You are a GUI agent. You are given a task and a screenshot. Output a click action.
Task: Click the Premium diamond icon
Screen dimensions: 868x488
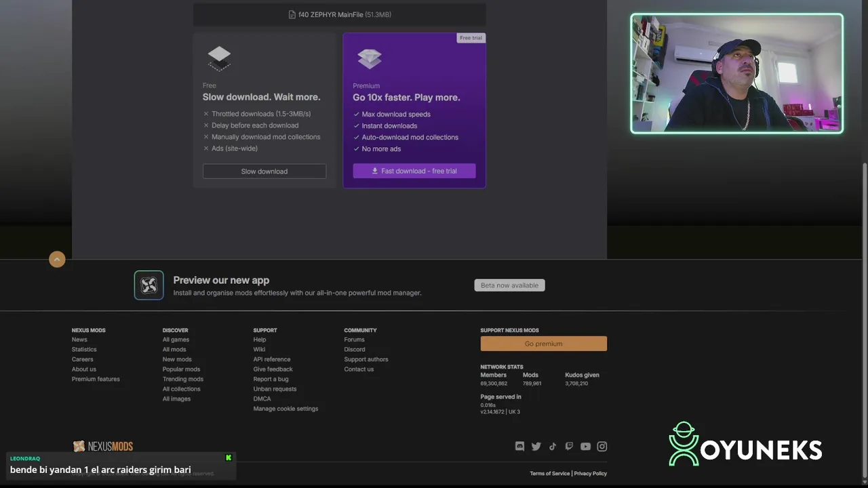click(x=370, y=59)
